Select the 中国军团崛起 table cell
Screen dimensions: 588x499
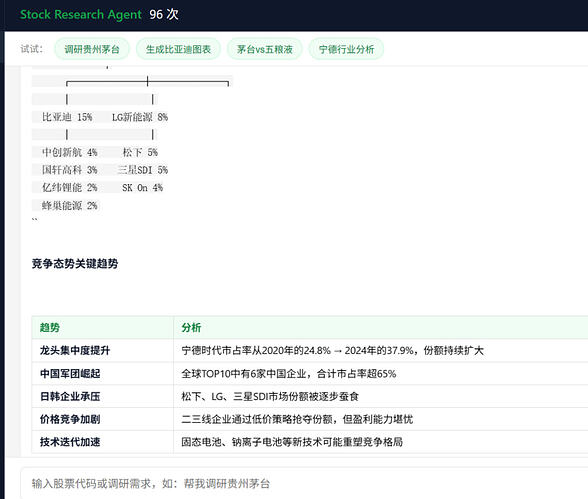tap(103, 373)
